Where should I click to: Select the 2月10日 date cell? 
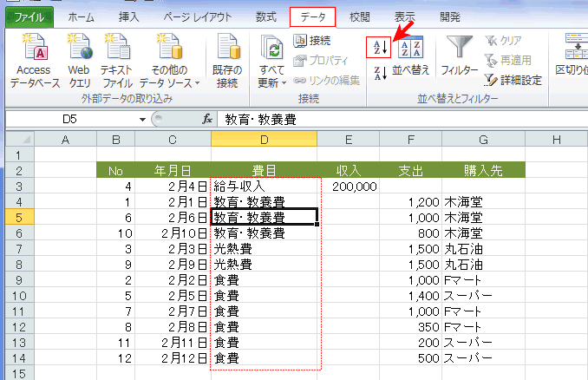173,233
